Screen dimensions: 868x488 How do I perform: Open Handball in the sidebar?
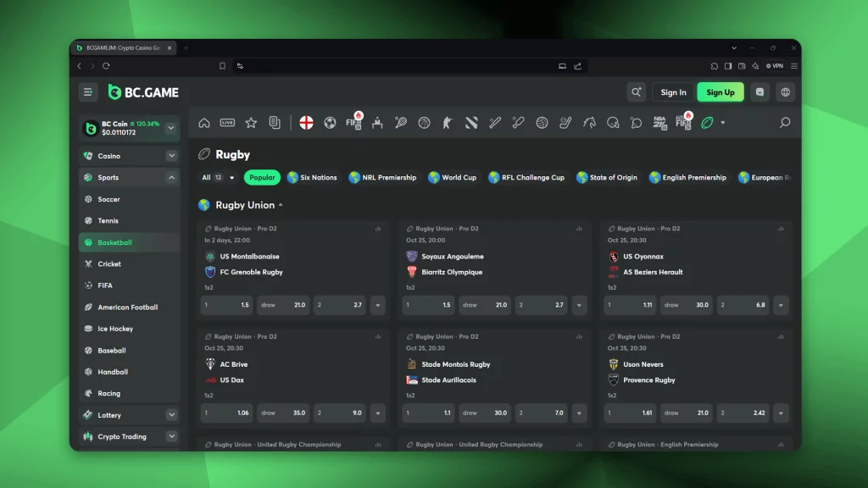pyautogui.click(x=129, y=372)
